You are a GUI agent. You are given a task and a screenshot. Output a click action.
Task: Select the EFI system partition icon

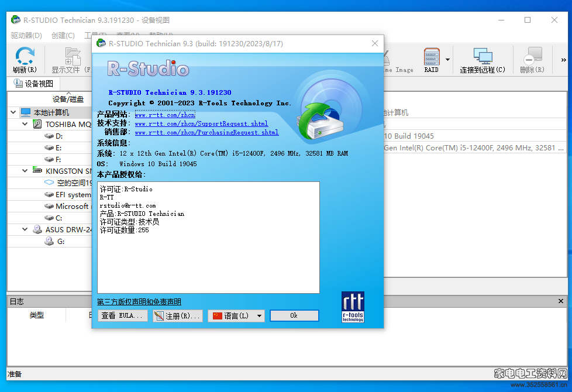click(x=49, y=195)
